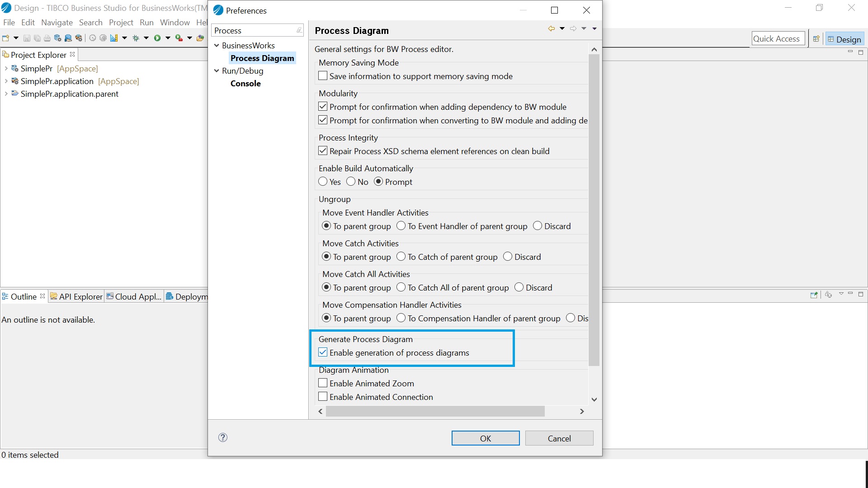Click the forward arrow in Preferences header
Image resolution: width=868 pixels, height=488 pixels.
pos(573,28)
